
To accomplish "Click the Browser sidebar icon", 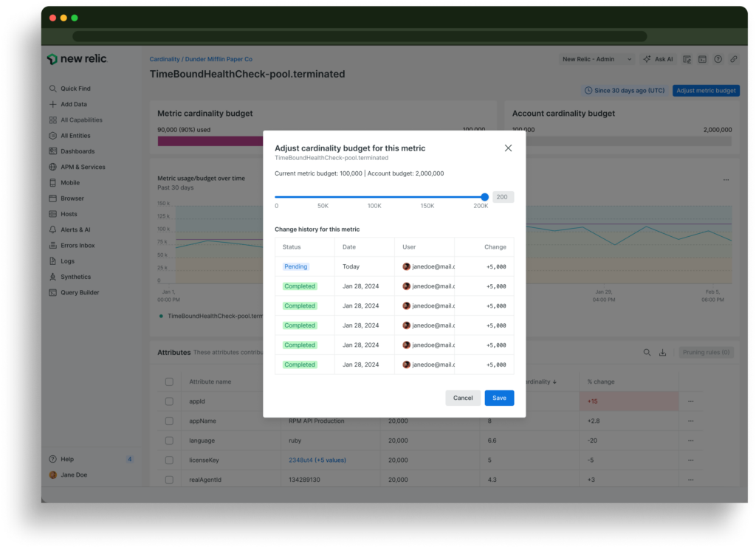I will pos(52,198).
